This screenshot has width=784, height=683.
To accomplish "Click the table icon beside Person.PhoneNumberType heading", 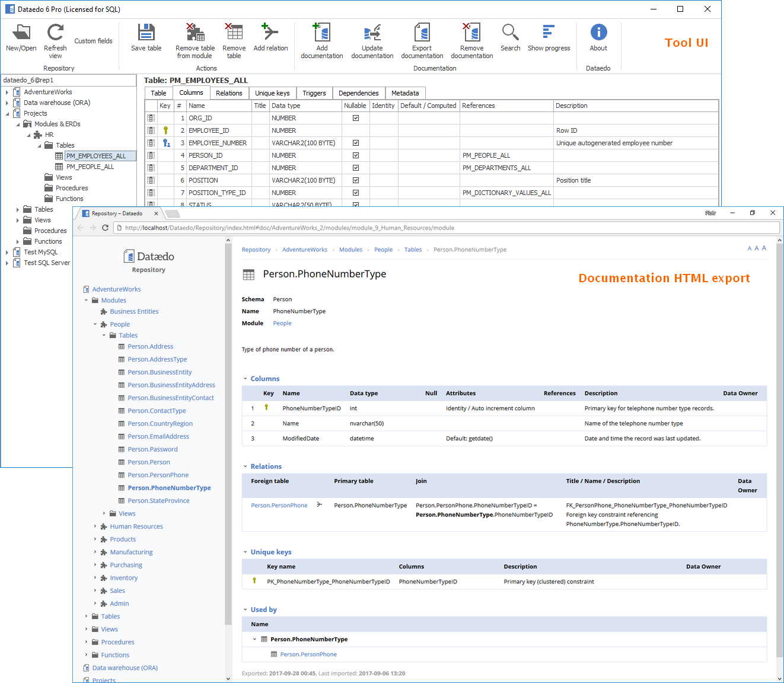I will pos(248,275).
